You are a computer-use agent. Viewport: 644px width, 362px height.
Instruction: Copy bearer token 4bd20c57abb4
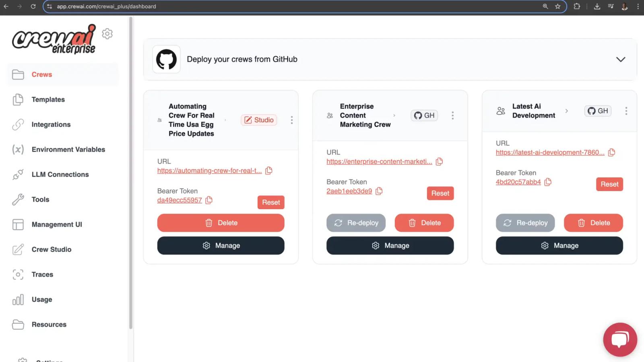548,182
